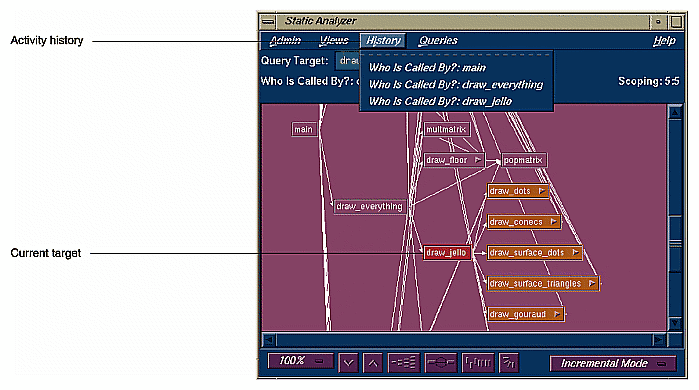Expand the draw_dots node arrow

click(541, 191)
